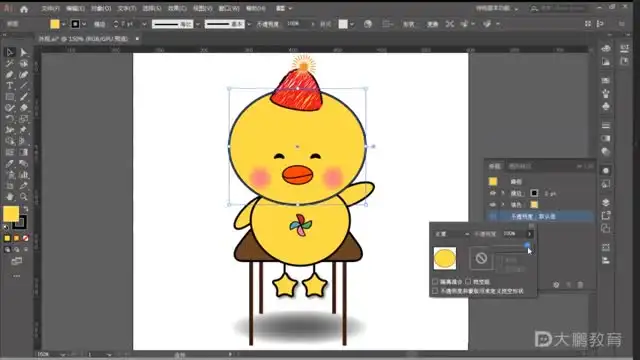Click the recolor artwork wheel icon in control bar
The height and width of the screenshot is (360, 640).
coord(368,24)
